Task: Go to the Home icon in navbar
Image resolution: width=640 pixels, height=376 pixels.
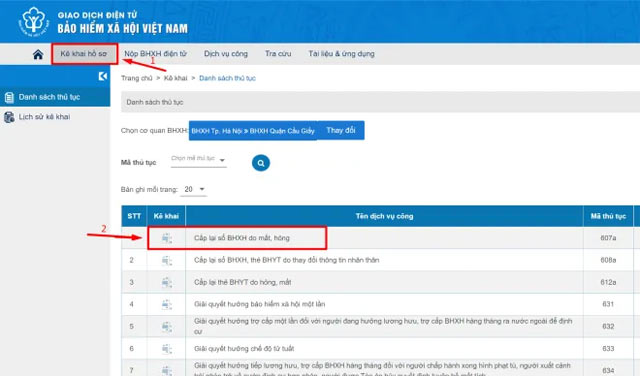Action: [38, 54]
